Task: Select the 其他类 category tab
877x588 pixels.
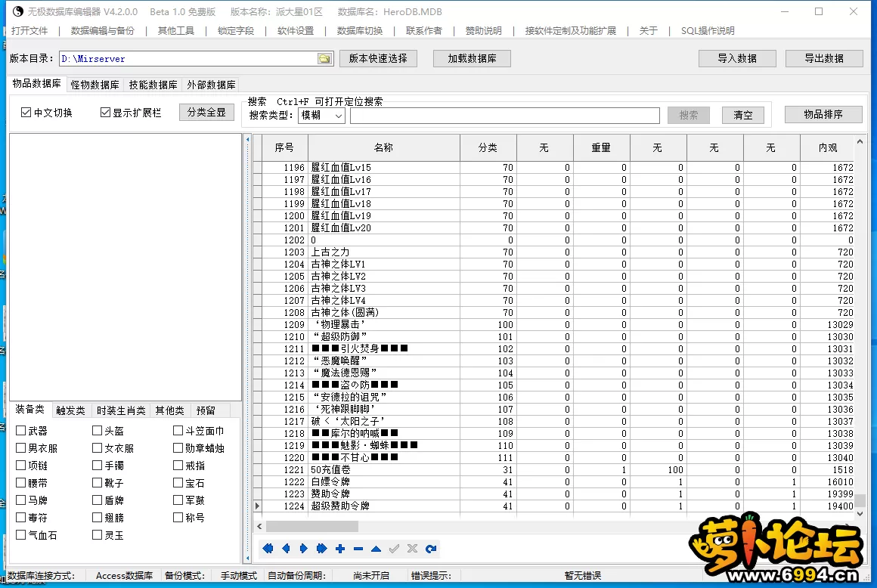Action: click(x=170, y=411)
